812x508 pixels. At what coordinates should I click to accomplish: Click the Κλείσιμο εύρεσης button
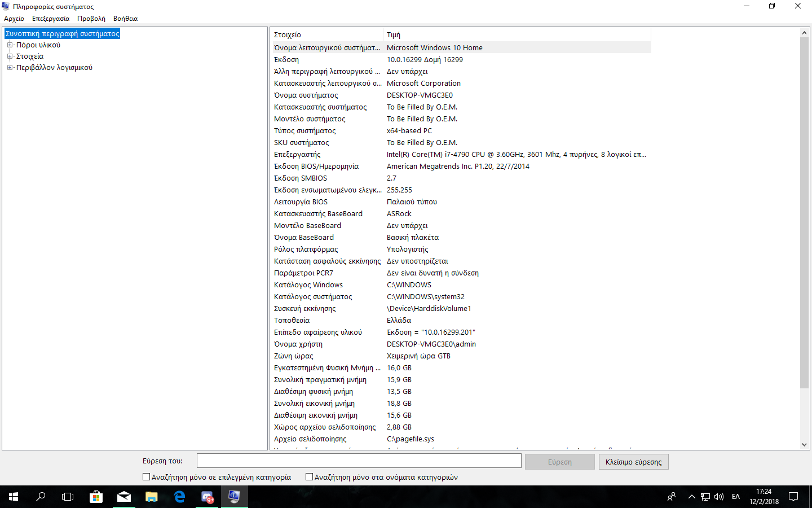(x=634, y=462)
